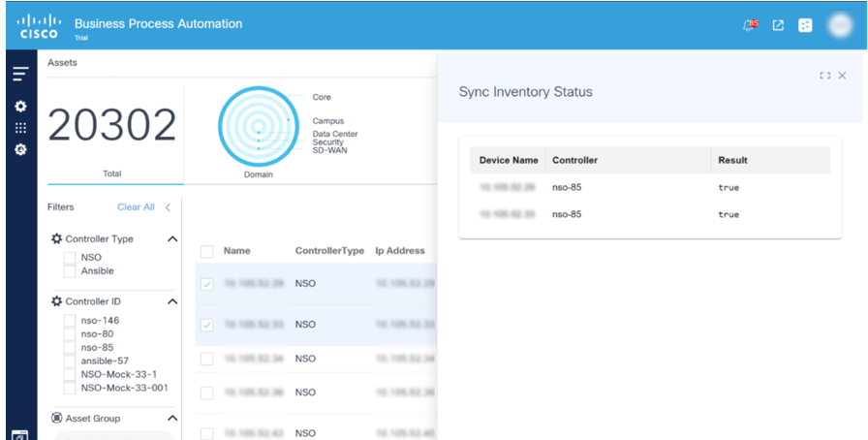Click the Asset Group icon
The height and width of the screenshot is (440, 868).
pyautogui.click(x=56, y=418)
